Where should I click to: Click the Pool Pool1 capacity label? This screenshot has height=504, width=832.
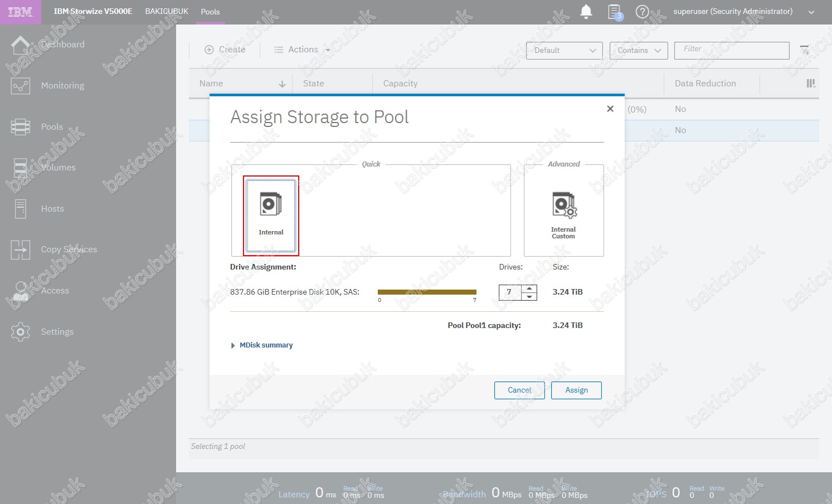(x=484, y=326)
